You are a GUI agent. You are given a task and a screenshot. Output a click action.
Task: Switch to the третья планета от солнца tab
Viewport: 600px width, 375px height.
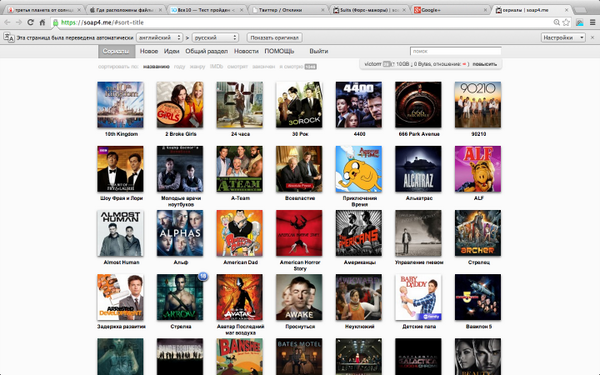coord(44,10)
